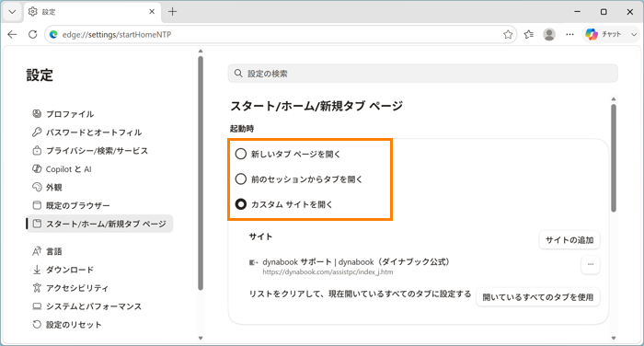Click main content scrollbar down arrow
Viewport: 644px width, 346px height.
click(x=614, y=338)
